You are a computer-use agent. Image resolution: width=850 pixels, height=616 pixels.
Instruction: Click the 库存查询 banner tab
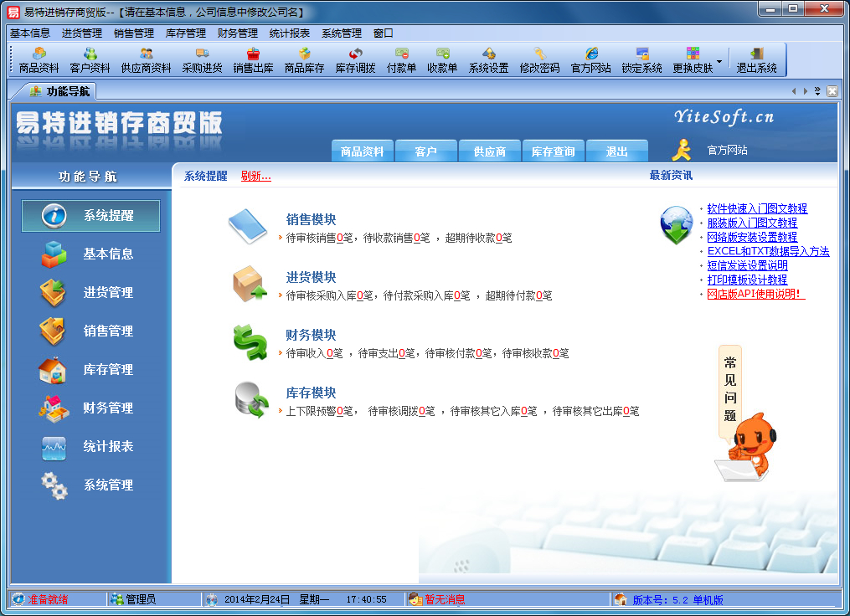[553, 151]
